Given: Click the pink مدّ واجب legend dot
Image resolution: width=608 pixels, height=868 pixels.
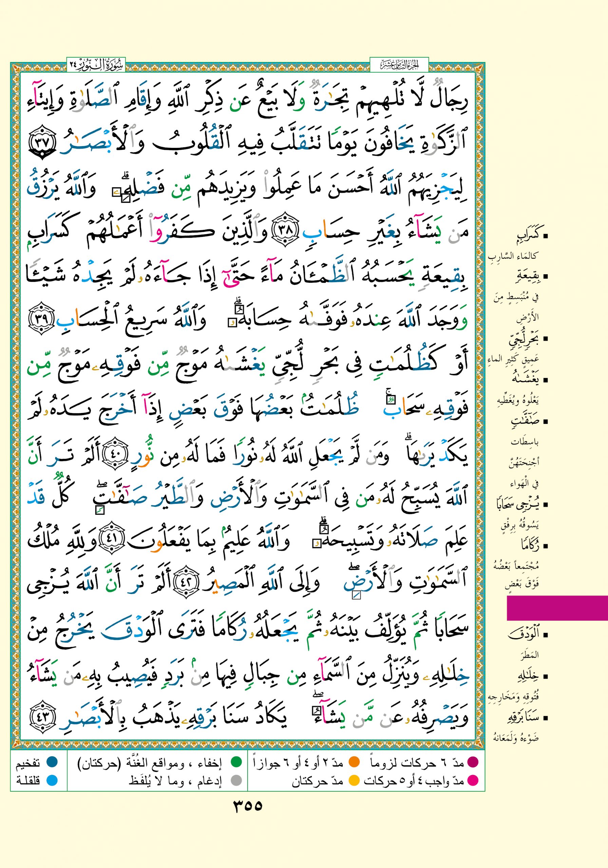Looking at the screenshot, I should pyautogui.click(x=473, y=780).
